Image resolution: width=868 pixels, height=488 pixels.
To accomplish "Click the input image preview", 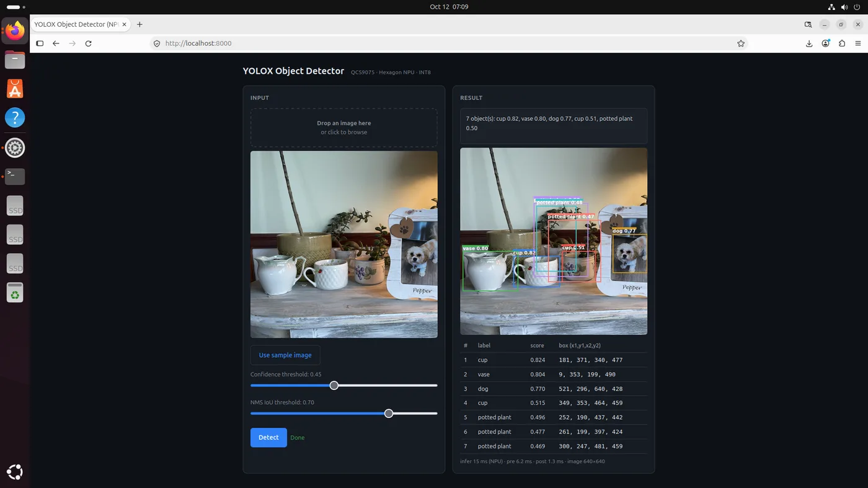I will pyautogui.click(x=344, y=244).
